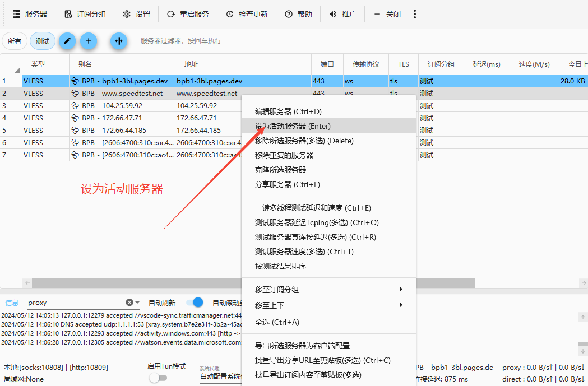
Task: Open the 订阅分组 subscription group menu
Action: 85,14
